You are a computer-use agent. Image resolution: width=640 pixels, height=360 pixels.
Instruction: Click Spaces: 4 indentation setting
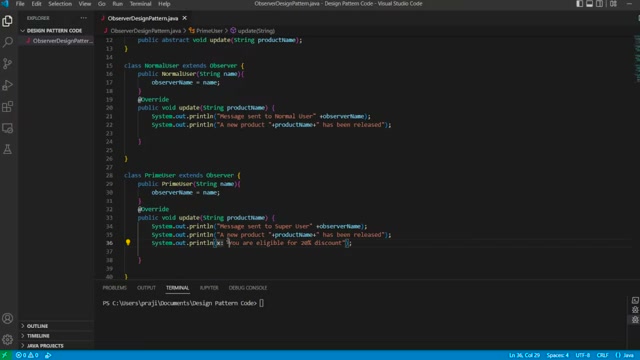pyautogui.click(x=558, y=355)
